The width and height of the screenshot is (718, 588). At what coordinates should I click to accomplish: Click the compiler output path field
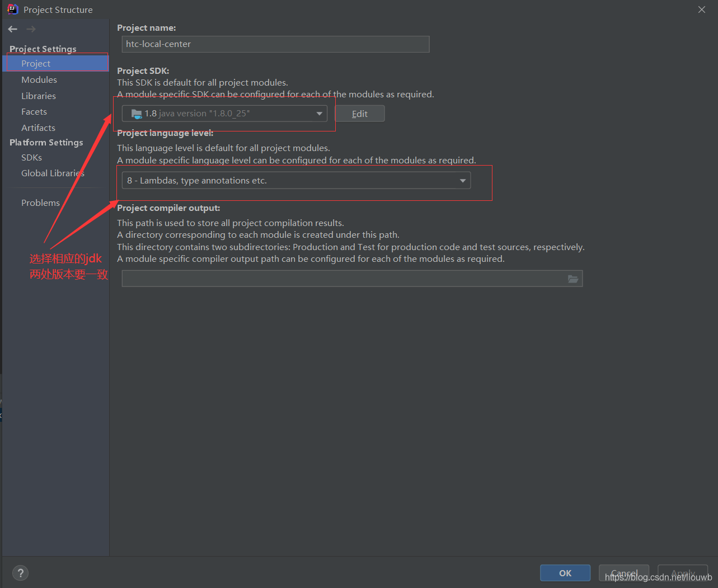pos(352,279)
